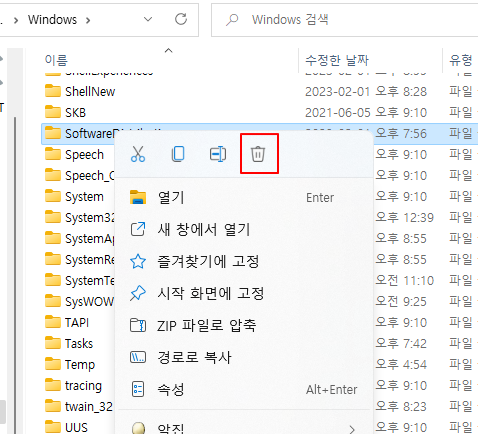Click the SystemTemp folder icon
The image size is (478, 434).
[53, 280]
